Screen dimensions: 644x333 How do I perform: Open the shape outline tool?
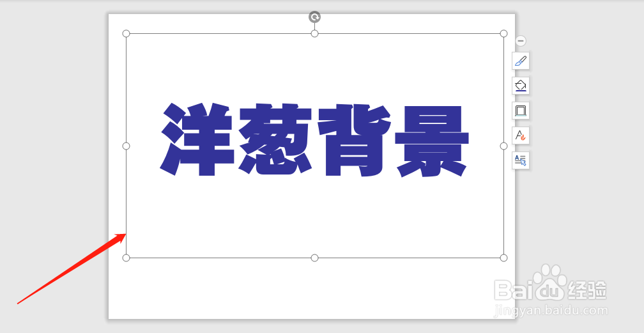coord(520,111)
